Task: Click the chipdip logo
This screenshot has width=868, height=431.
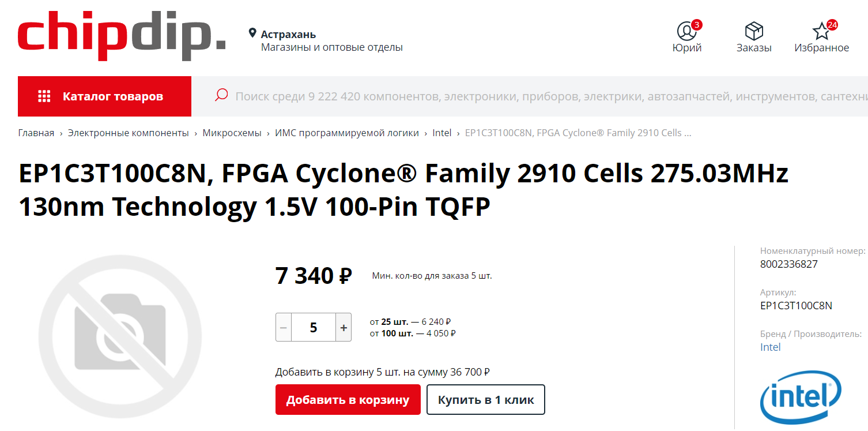Action: click(x=122, y=36)
